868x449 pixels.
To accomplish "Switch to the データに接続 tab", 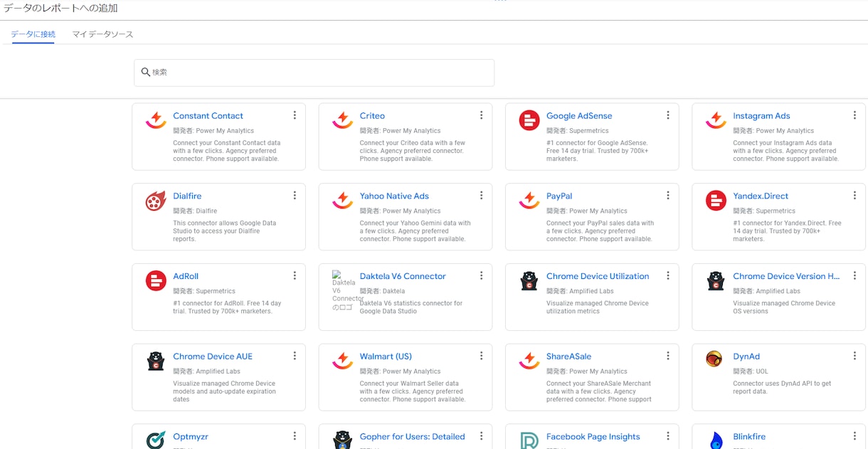I will (x=33, y=34).
